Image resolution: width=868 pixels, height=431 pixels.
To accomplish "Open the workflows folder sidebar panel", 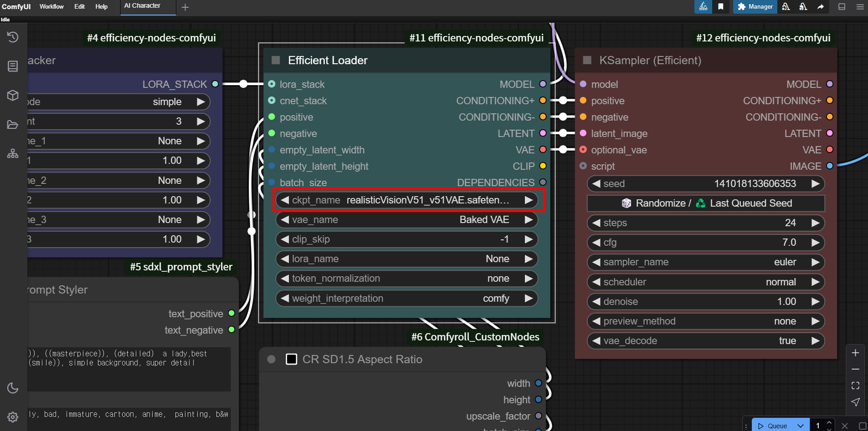I will (x=12, y=124).
